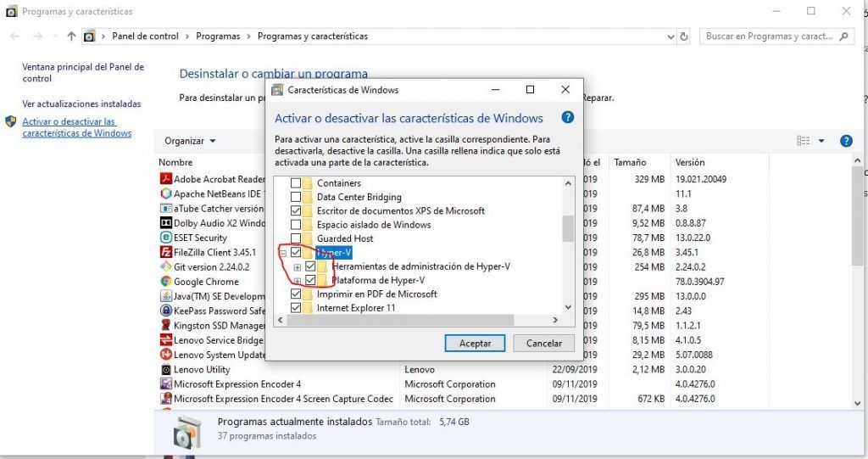This screenshot has width=868, height=459.
Task: Sort by the Tamaño column header
Action: (x=630, y=162)
